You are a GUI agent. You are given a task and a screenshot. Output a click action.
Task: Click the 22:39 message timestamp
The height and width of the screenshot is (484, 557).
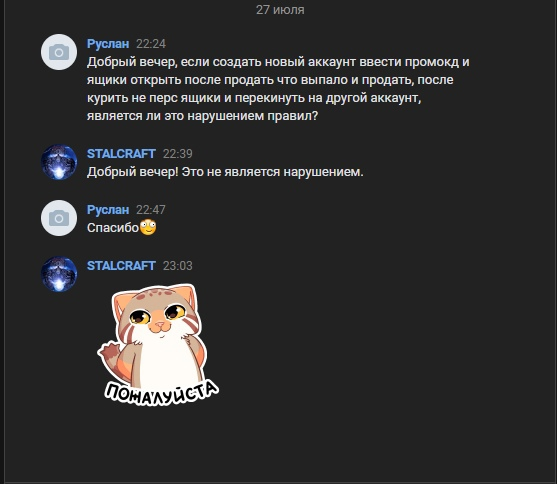coord(178,154)
